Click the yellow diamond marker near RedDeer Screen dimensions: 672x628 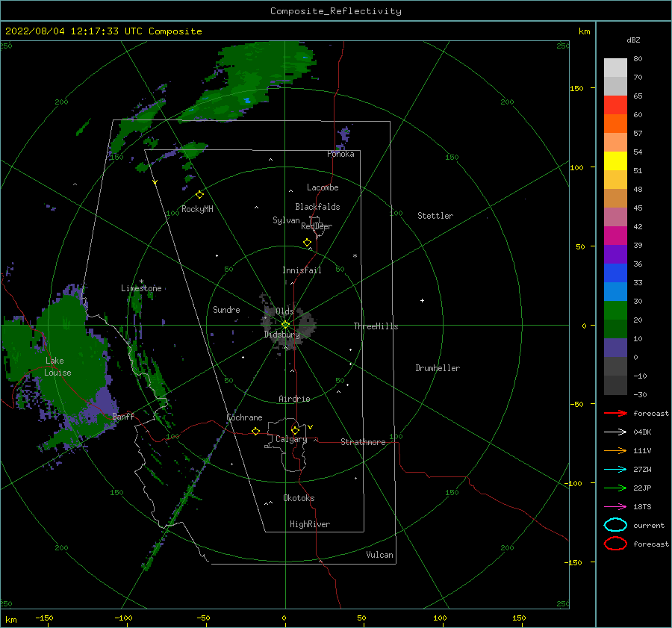(x=307, y=242)
